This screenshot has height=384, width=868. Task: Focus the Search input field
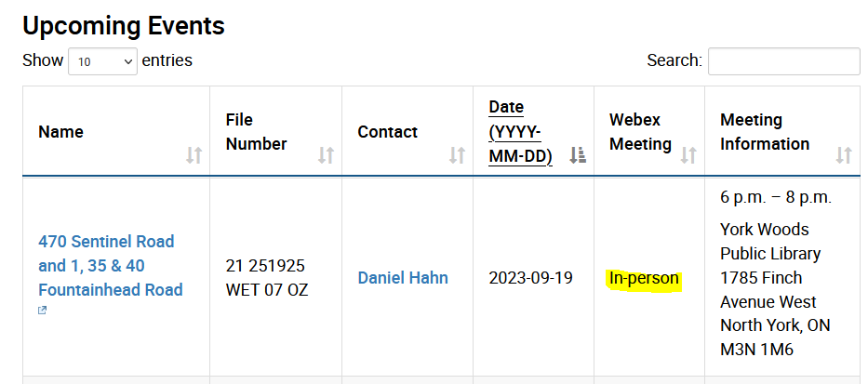783,61
